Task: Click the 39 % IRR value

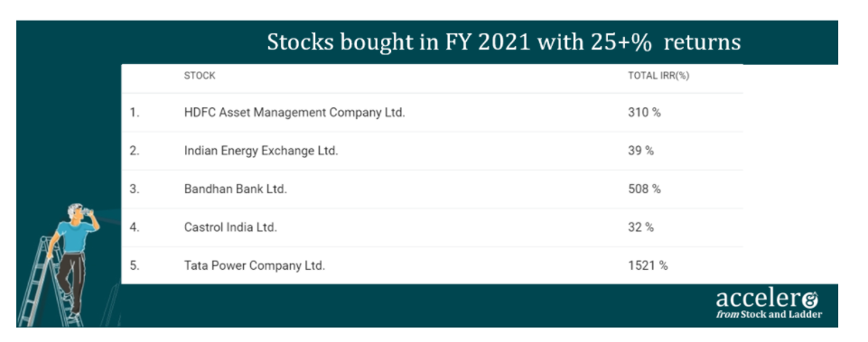Action: click(640, 151)
